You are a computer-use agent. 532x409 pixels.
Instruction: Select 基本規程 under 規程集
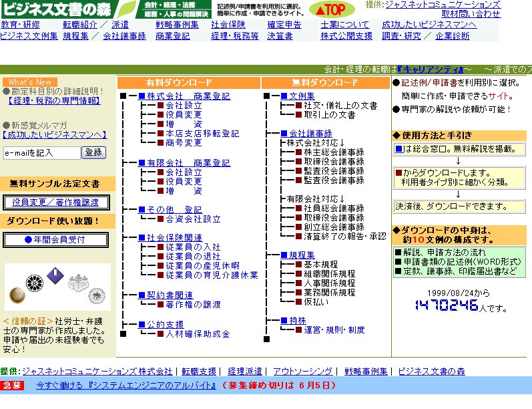pos(320,265)
